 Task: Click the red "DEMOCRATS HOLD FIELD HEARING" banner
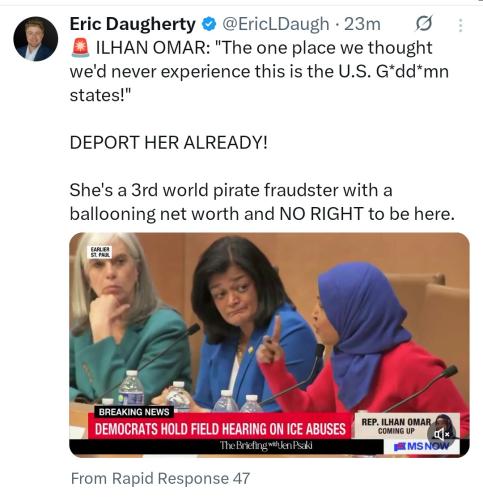220,429
